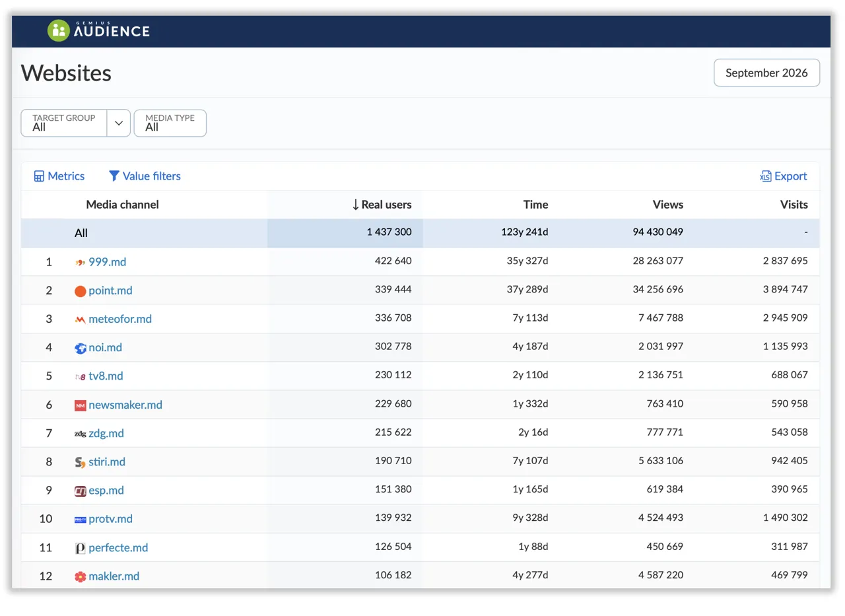Open the point.md link
The image size is (845, 616).
110,291
